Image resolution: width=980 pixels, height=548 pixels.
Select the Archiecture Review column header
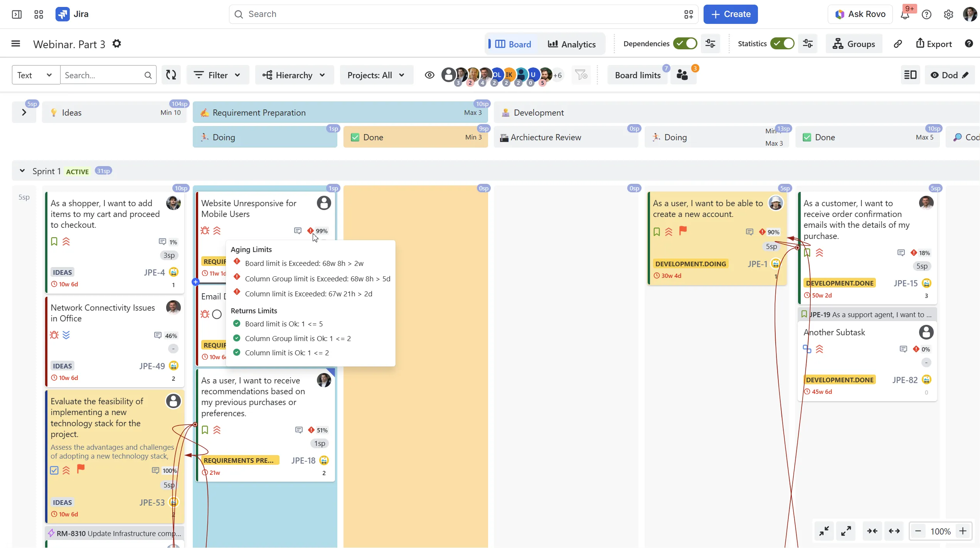566,137
